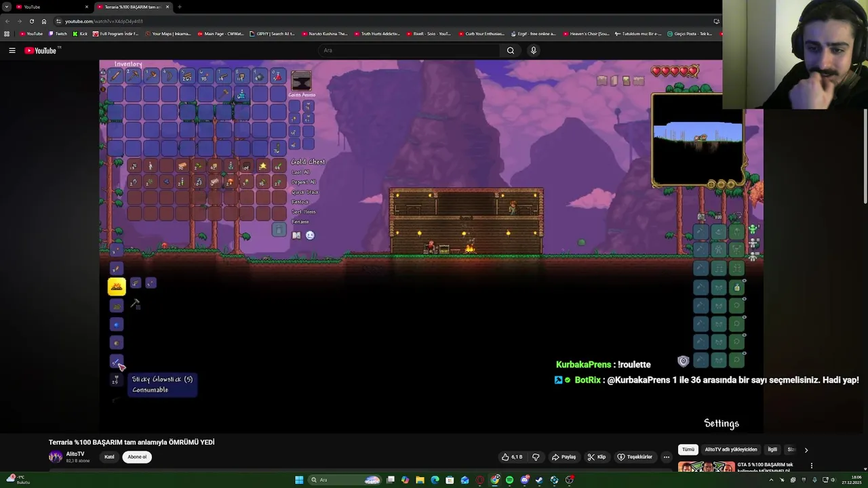Open Spotify from the taskbar
Viewport: 868px width, 488px height.
coord(509,480)
